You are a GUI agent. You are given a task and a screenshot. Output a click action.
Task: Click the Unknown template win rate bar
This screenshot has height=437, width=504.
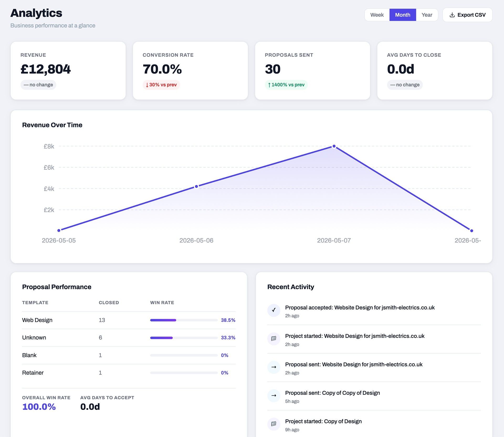point(184,338)
